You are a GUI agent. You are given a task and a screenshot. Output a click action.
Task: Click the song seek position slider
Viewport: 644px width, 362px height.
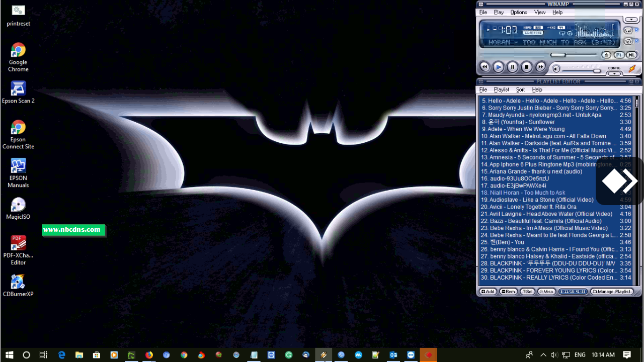tap(558, 54)
